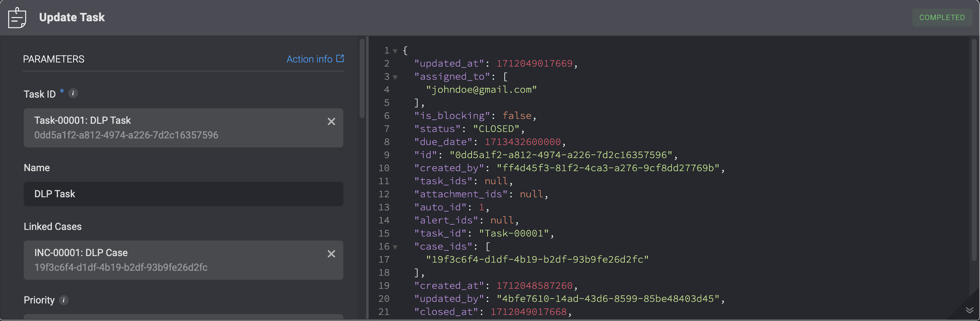Click the COMPLETED status badge
Screen dimensions: 980x321
[942, 18]
